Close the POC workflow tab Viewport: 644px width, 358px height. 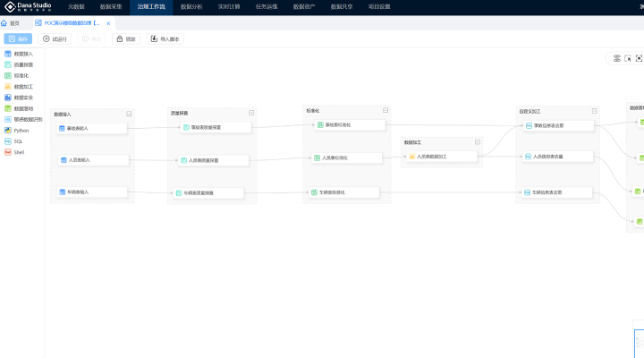pyautogui.click(x=108, y=23)
